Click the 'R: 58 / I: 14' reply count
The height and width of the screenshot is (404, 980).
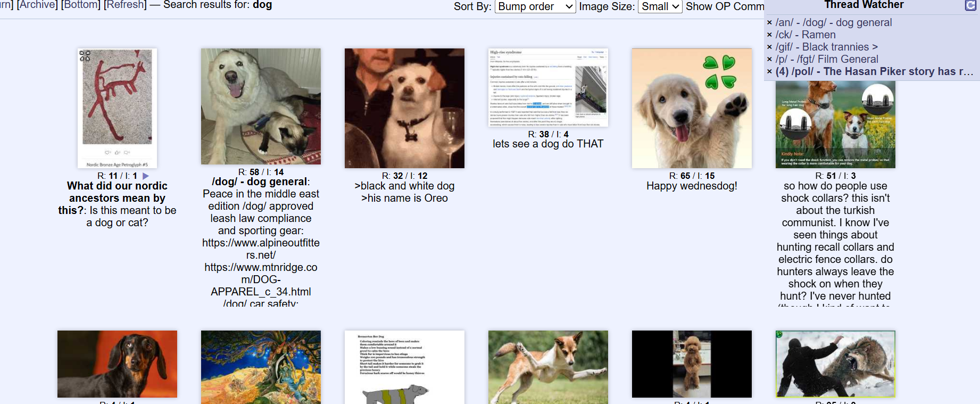(261, 172)
